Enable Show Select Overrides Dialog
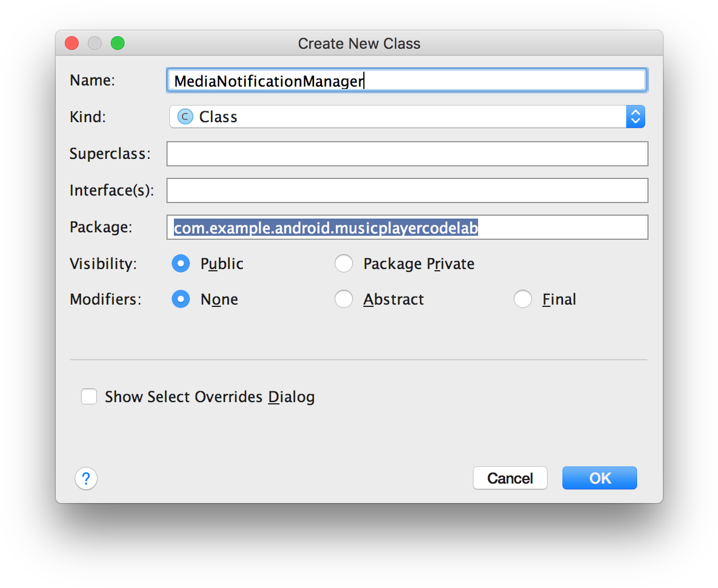This screenshot has width=718, height=588. [89, 396]
